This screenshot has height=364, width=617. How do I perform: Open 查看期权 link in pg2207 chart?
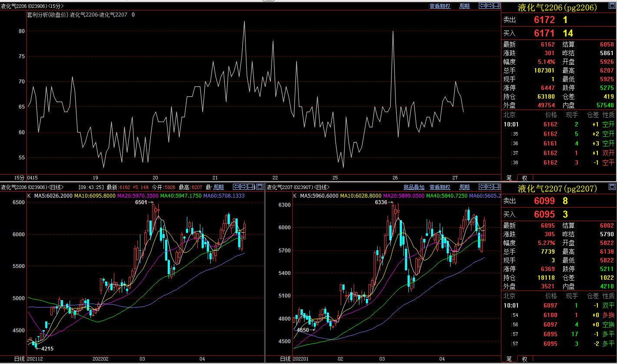click(x=440, y=187)
